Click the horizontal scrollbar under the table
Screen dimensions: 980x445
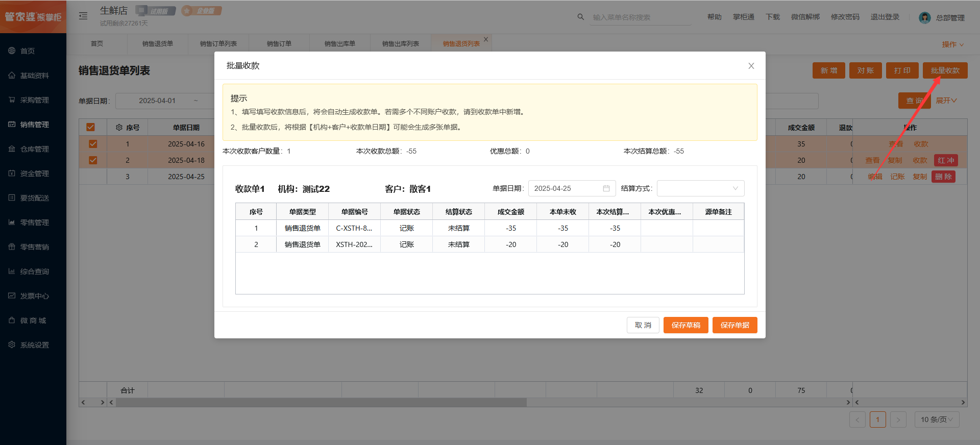point(322,402)
